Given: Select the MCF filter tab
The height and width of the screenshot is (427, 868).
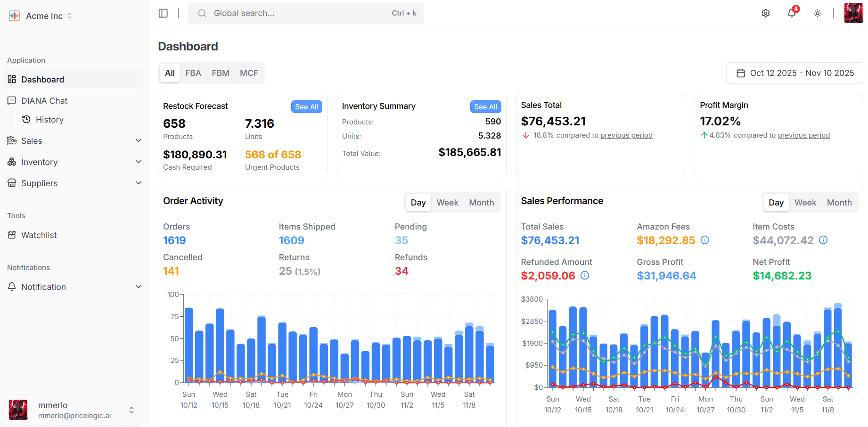Looking at the screenshot, I should [x=249, y=73].
